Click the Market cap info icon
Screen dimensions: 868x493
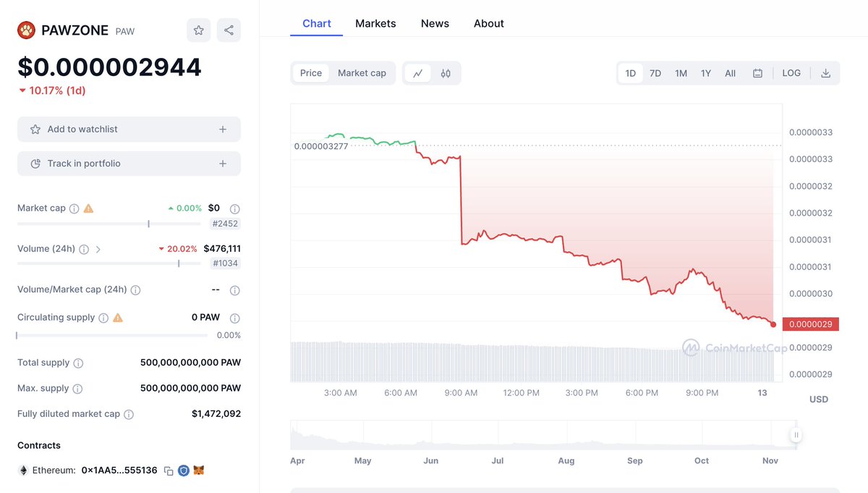pos(73,208)
